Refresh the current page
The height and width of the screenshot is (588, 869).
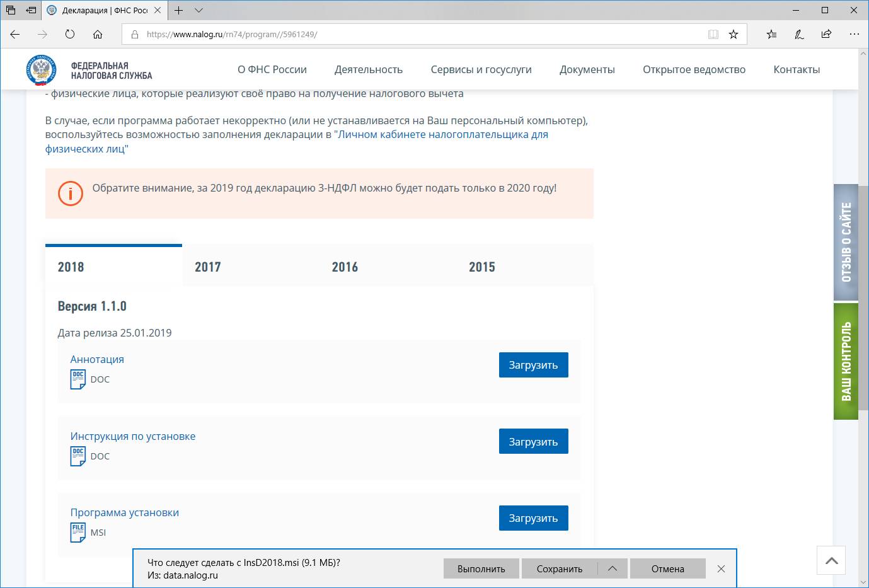(x=70, y=34)
